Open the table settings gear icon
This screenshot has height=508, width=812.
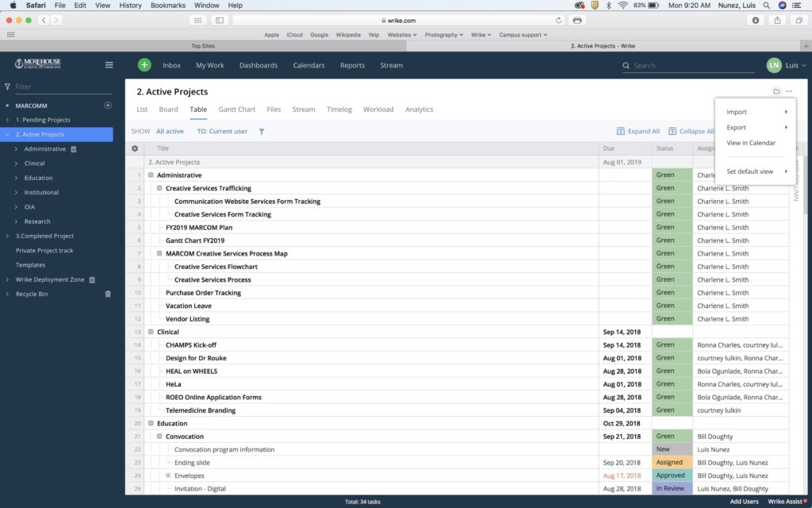click(x=135, y=148)
